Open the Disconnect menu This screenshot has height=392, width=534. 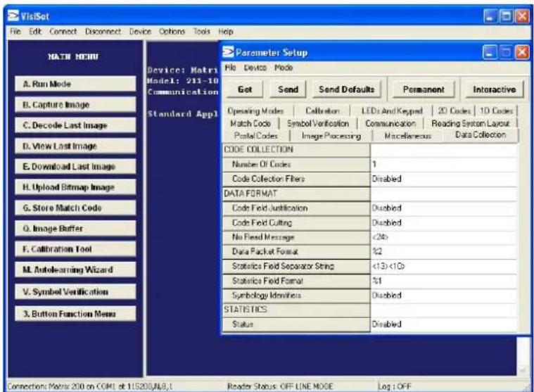103,32
